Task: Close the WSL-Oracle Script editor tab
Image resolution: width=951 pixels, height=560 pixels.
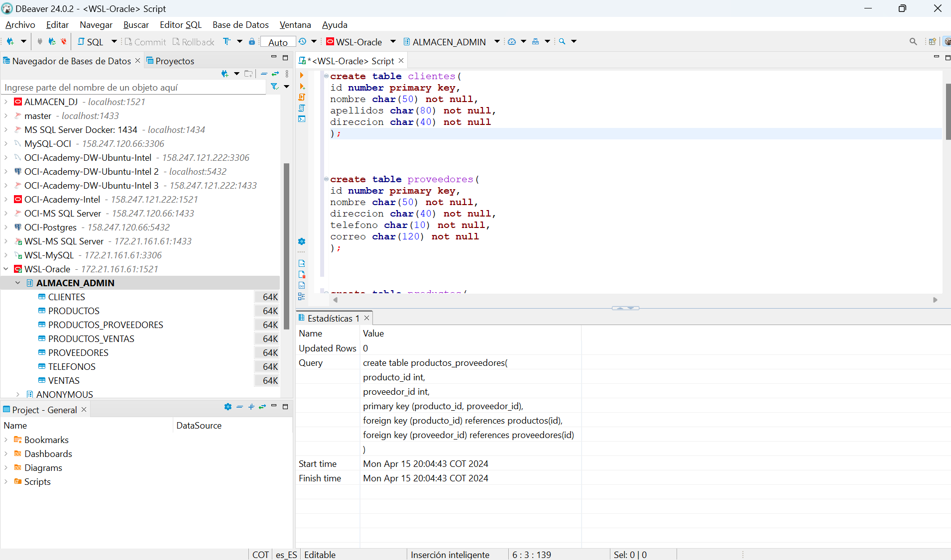Action: (x=401, y=60)
